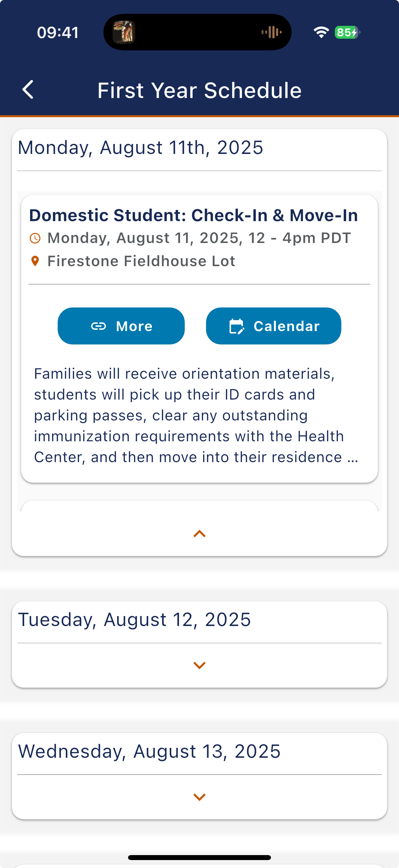Expand the Wednesday, August 13 section
This screenshot has height=868, width=399.
(199, 797)
